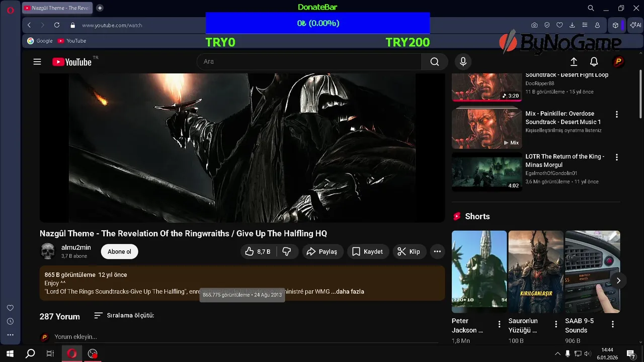This screenshot has height=362, width=644.
Task: Switch to the Nazgûl Theme tab
Action: click(x=58, y=8)
